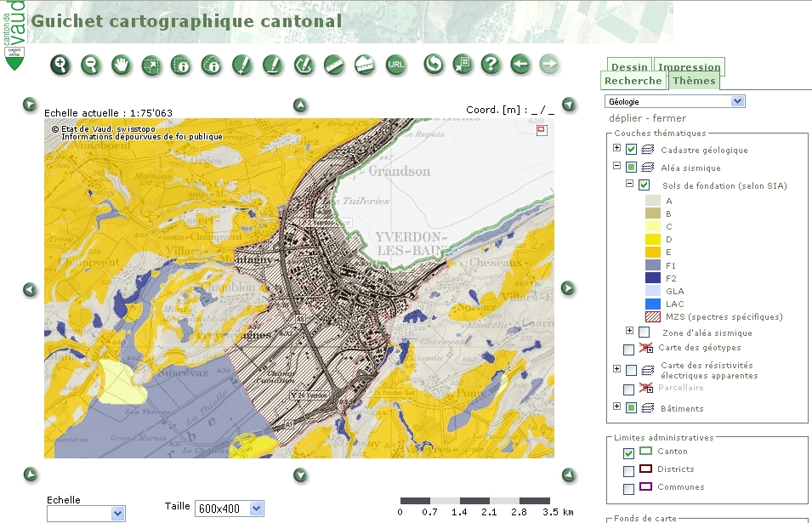Select the zoom out magnifier tool

[x=90, y=65]
